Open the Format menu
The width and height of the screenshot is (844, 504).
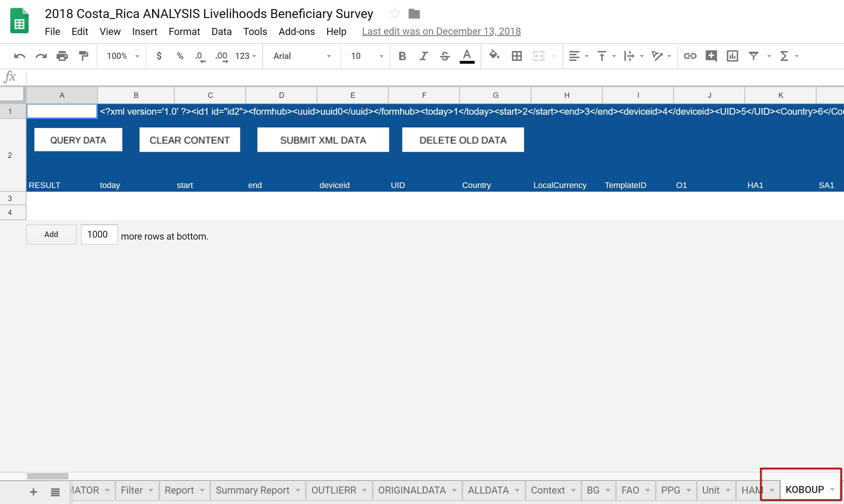point(184,32)
